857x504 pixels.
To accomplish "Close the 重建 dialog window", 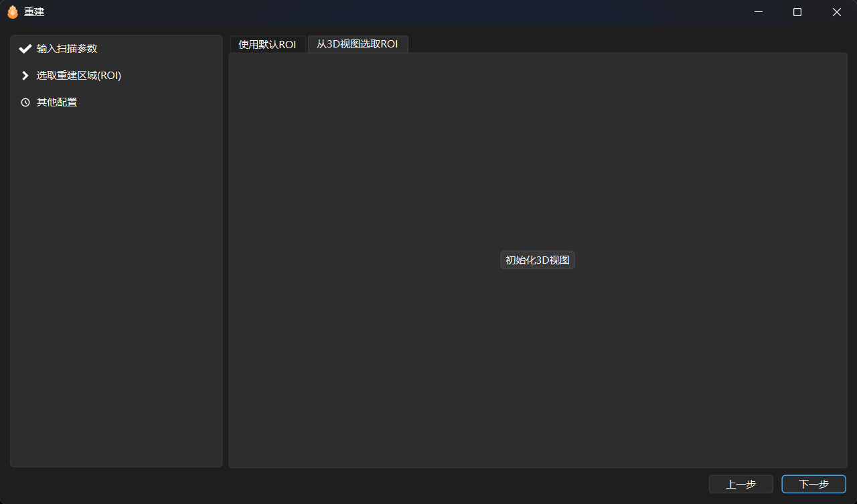I will click(836, 12).
